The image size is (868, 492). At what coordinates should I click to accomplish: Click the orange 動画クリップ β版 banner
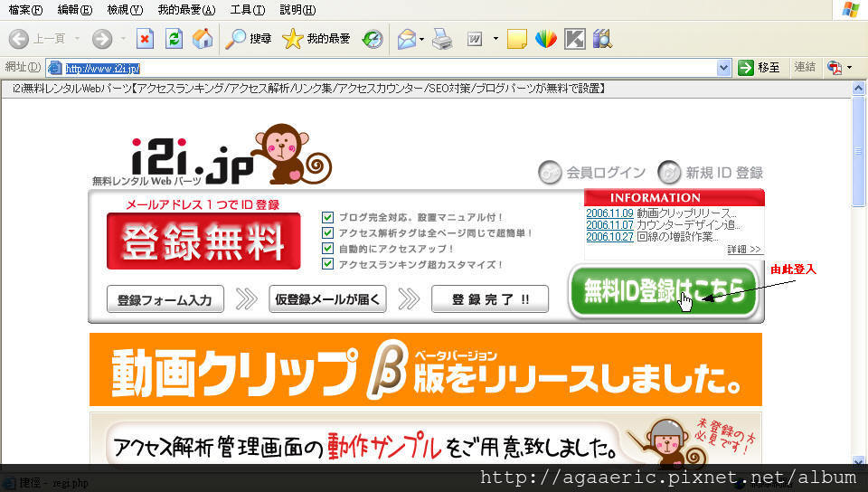click(426, 370)
